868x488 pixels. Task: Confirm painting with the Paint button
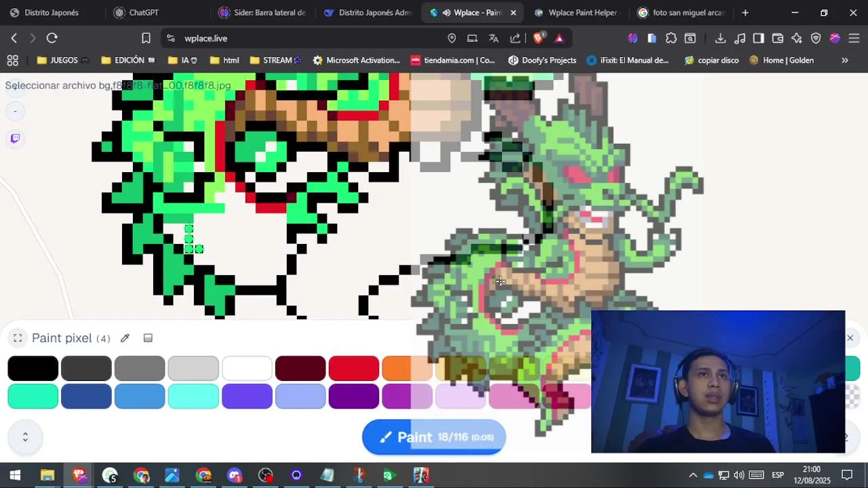434,437
